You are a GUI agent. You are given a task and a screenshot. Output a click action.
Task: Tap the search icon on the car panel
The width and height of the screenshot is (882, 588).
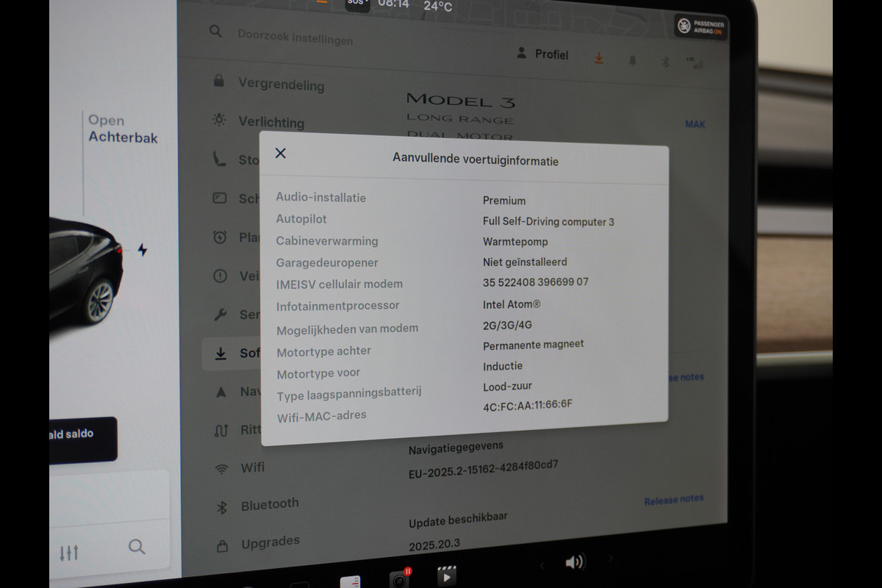tap(137, 547)
